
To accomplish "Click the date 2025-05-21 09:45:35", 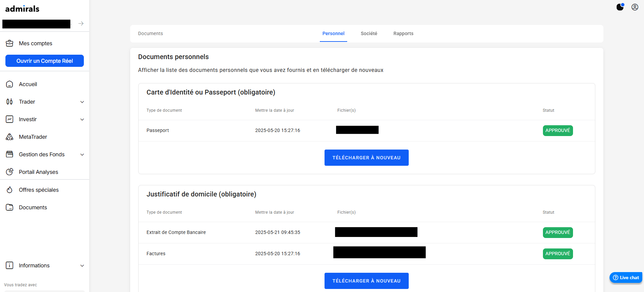I will [x=278, y=232].
